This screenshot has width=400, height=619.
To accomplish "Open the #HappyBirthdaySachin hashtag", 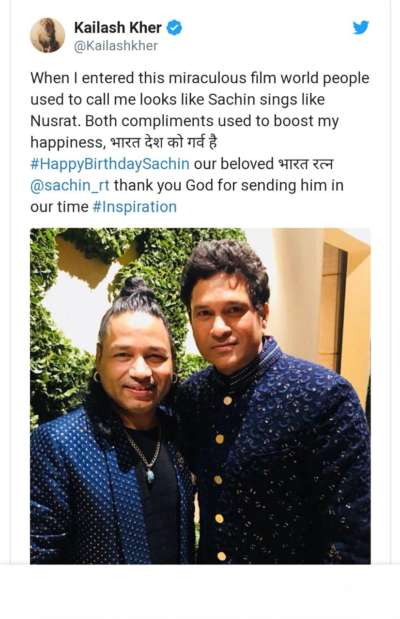I will 110,164.
